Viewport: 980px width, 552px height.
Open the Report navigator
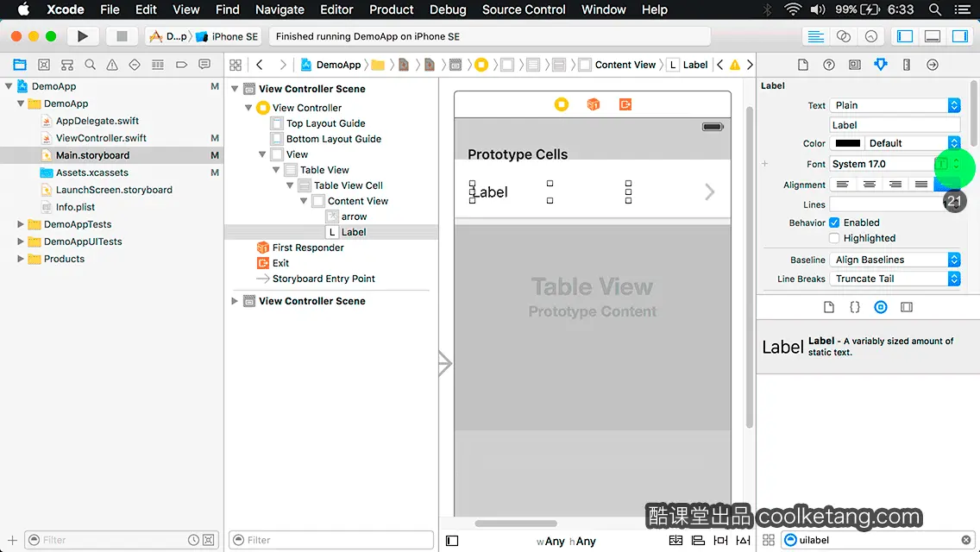click(204, 65)
